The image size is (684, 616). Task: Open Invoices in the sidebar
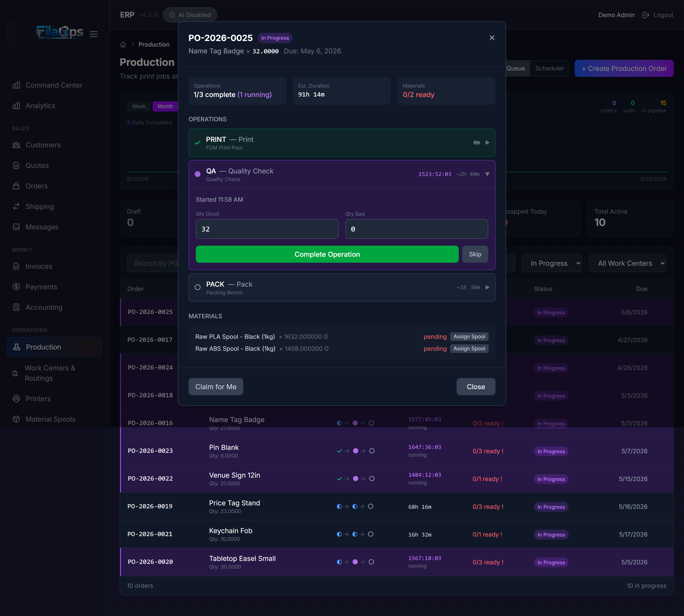[54, 266]
